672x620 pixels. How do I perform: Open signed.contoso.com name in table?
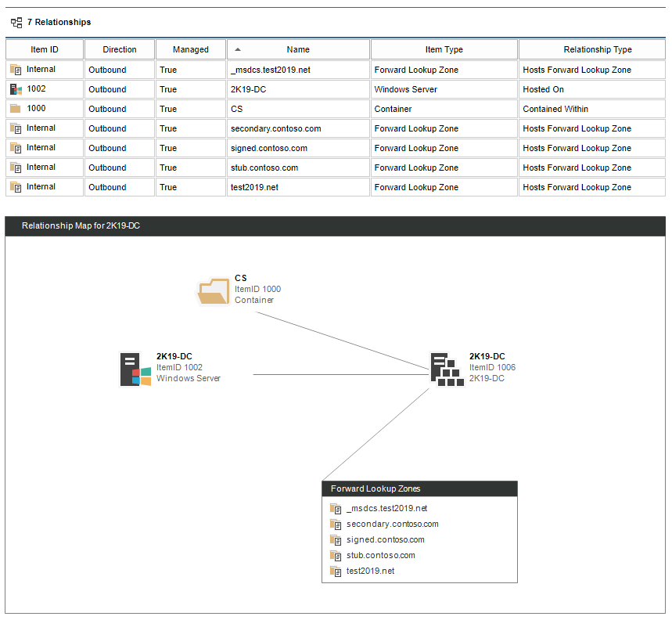[268, 149]
